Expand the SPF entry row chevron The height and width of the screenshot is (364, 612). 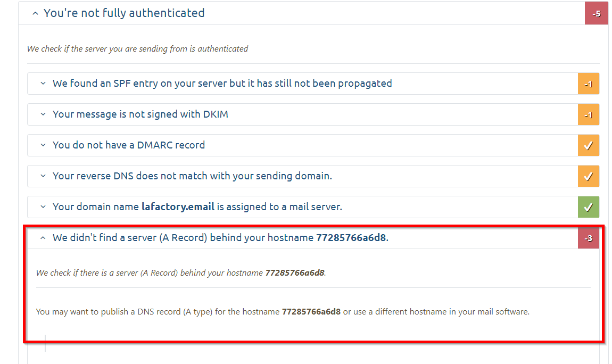point(43,84)
